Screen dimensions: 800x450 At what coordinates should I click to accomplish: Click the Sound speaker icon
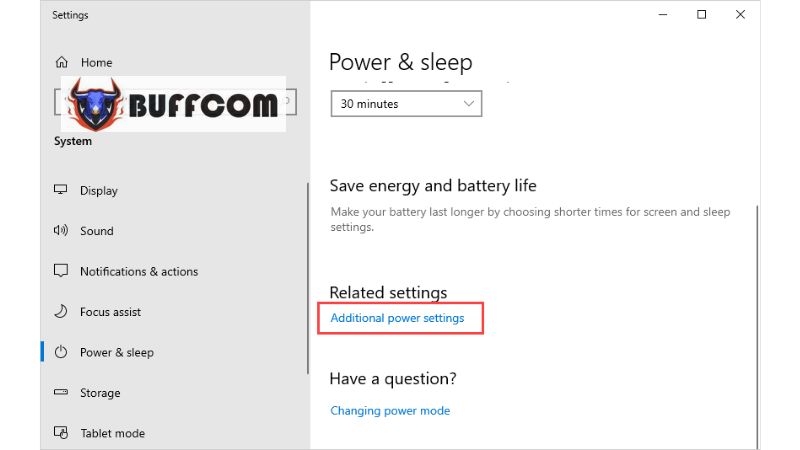tap(61, 231)
